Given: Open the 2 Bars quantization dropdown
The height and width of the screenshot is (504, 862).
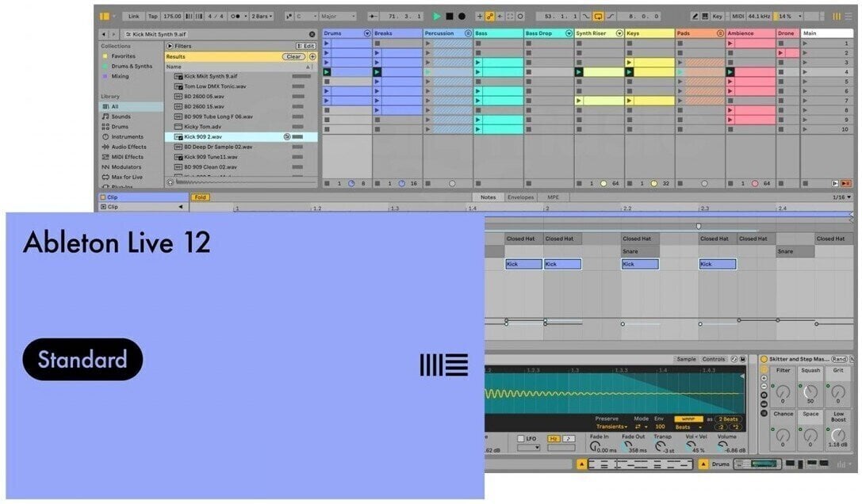Looking at the screenshot, I should coord(261,17).
